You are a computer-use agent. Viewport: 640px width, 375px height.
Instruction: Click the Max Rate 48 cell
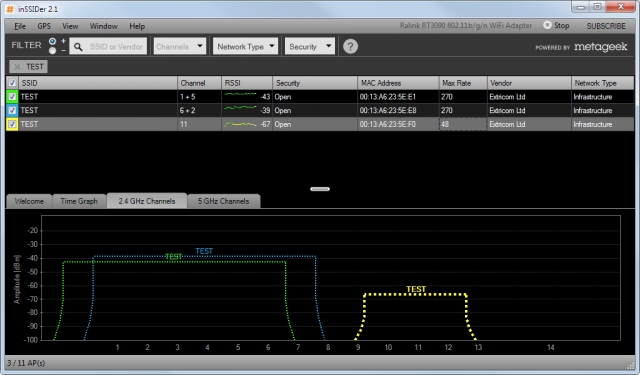pyautogui.click(x=463, y=124)
